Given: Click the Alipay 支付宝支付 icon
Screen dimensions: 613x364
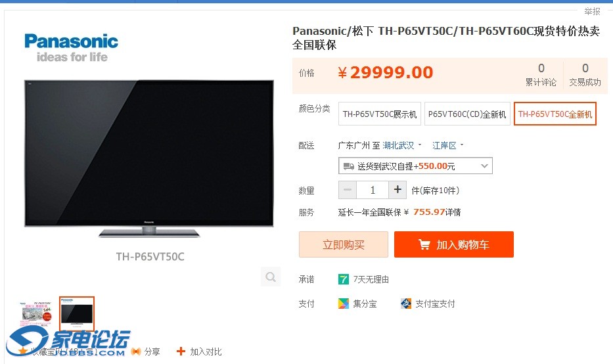Looking at the screenshot, I should coord(406,304).
